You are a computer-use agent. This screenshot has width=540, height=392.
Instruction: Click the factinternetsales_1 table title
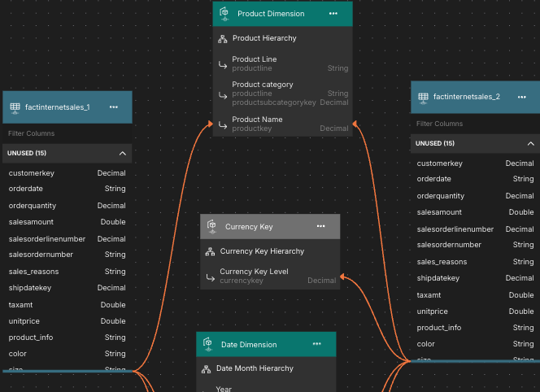coord(57,107)
